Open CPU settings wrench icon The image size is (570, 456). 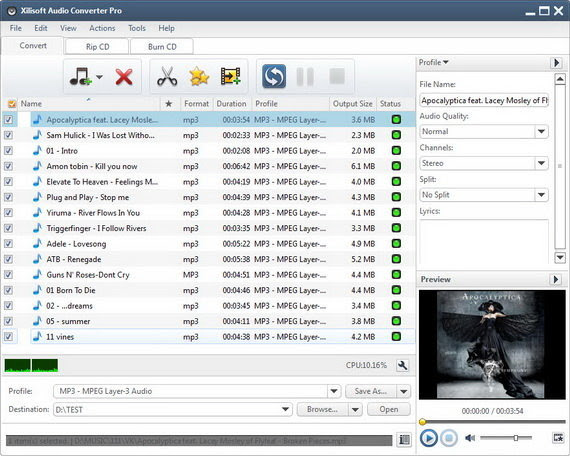coord(402,365)
